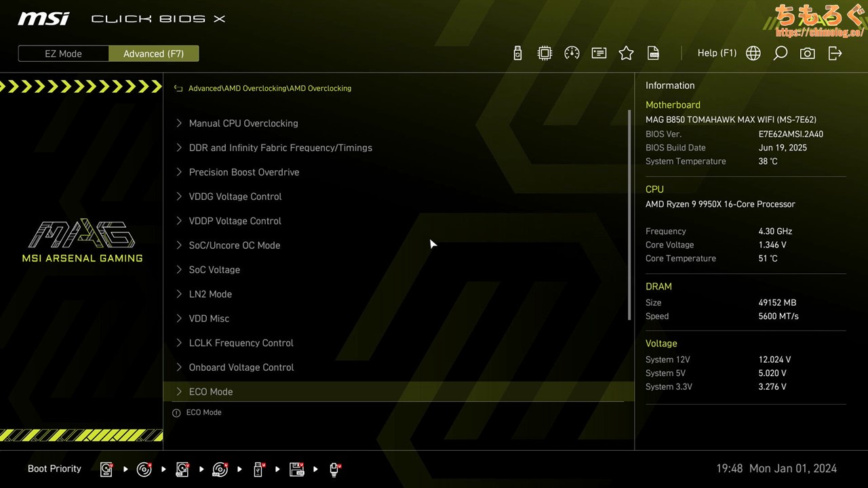Open the speedometer performance icon
Viewport: 868px width, 488px height.
572,54
